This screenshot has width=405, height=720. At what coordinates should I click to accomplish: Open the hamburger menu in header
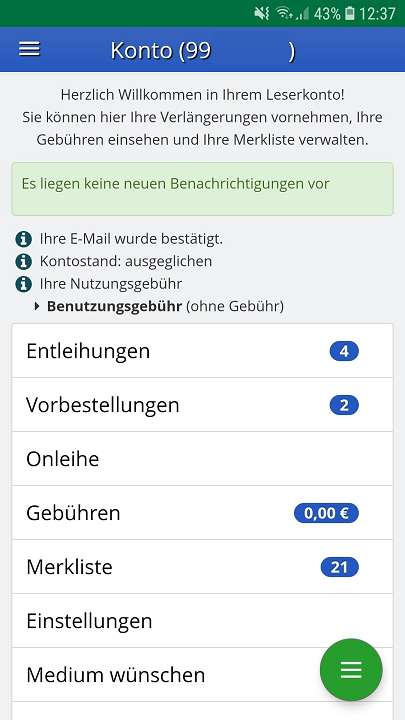pos(29,49)
